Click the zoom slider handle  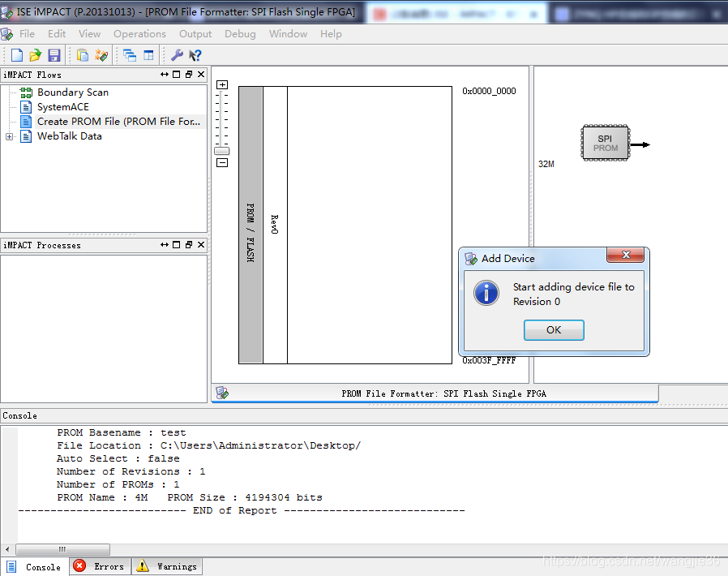(x=222, y=151)
